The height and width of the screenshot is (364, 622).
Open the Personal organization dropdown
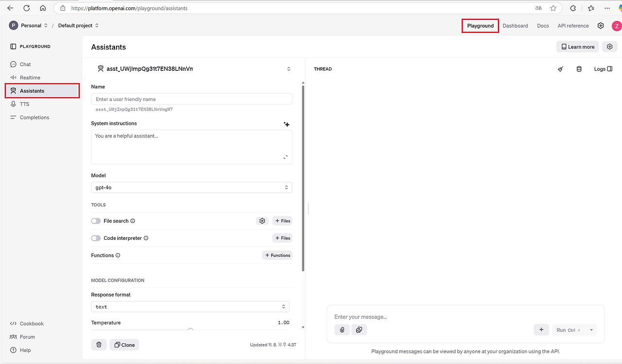(29, 26)
